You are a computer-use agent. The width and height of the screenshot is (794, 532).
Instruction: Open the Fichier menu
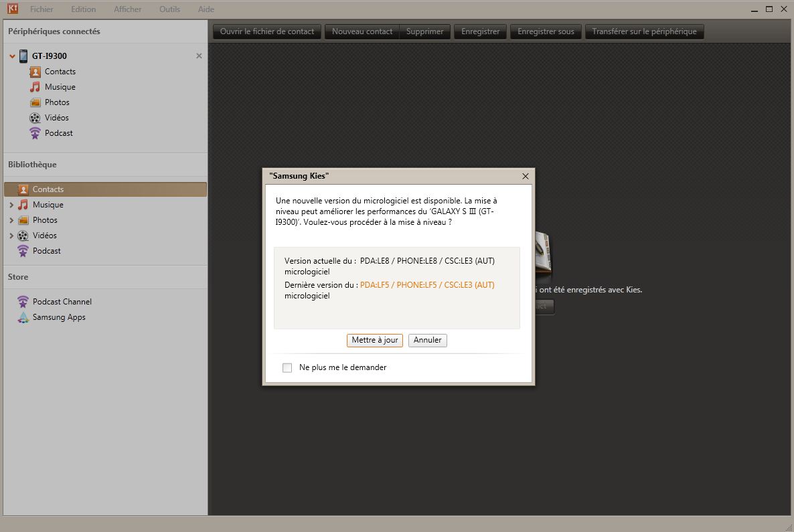click(x=42, y=9)
